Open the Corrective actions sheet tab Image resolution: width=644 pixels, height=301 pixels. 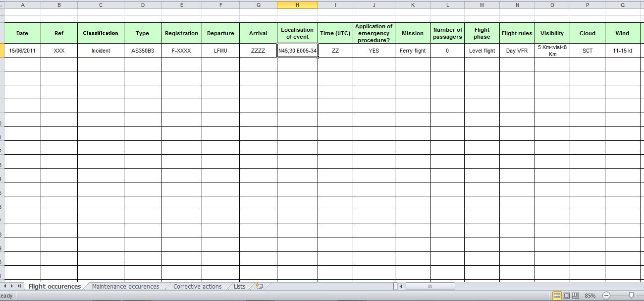pyautogui.click(x=197, y=286)
